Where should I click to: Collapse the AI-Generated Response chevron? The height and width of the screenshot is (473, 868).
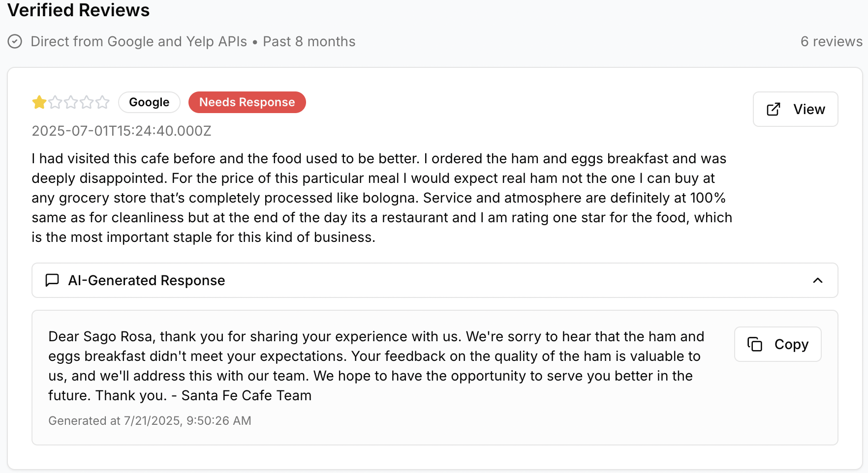click(818, 280)
